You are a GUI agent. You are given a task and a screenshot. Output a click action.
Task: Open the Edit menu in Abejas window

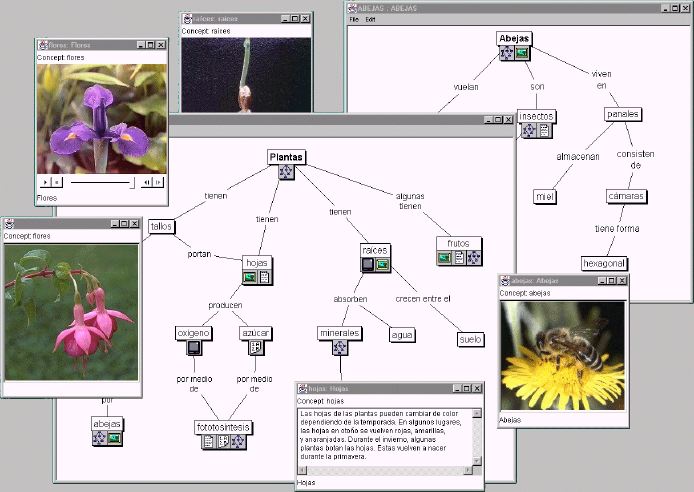click(x=370, y=20)
